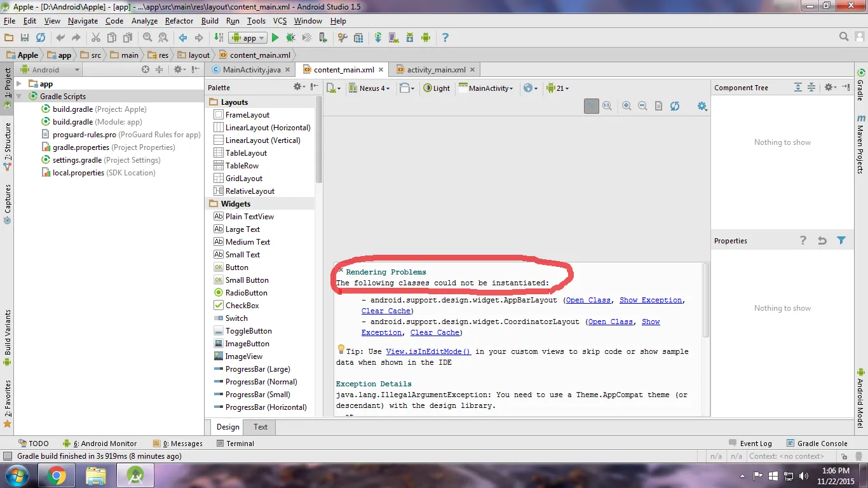Screen dimensions: 868x488
Task: Click the View.isInEditMode() link
Action: [x=428, y=351]
